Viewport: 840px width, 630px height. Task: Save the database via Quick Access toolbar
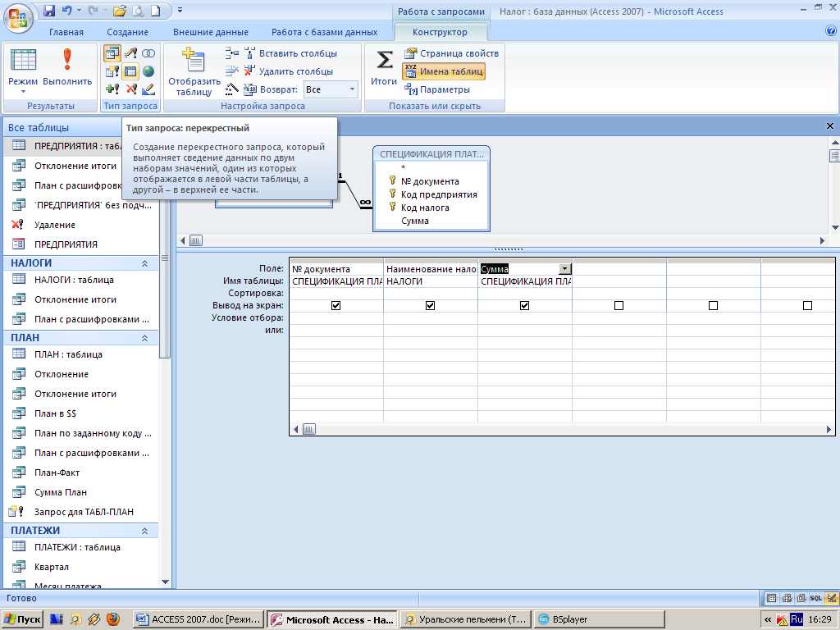pyautogui.click(x=49, y=10)
